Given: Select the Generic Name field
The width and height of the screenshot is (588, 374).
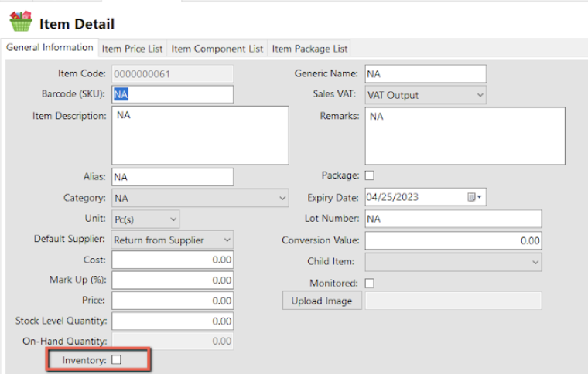Looking at the screenshot, I should click(x=426, y=73).
